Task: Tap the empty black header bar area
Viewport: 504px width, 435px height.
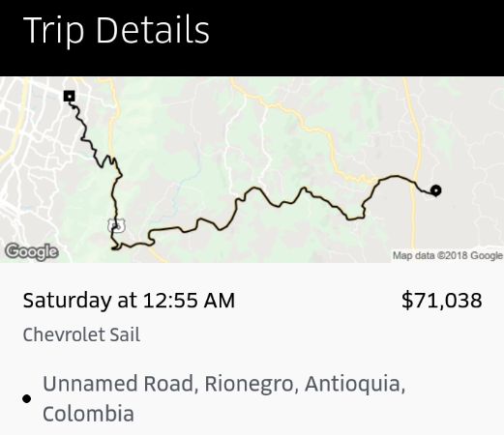Action: coord(355,38)
